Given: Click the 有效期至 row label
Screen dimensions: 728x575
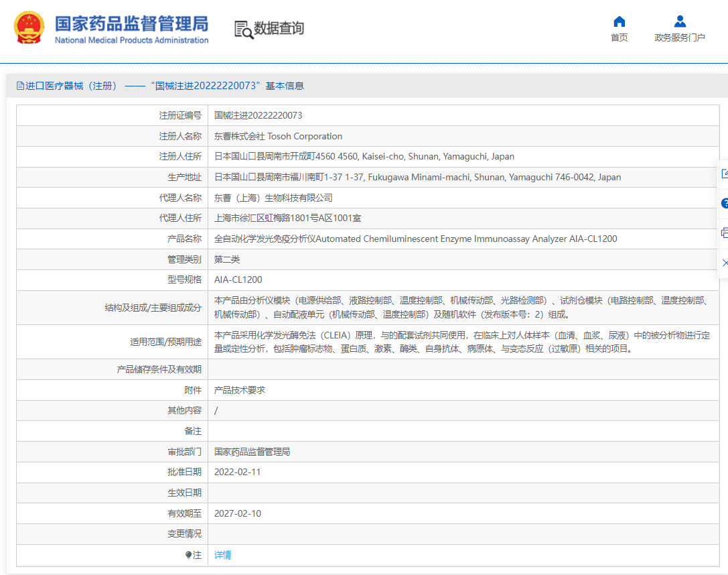Looking at the screenshot, I should [184, 513].
